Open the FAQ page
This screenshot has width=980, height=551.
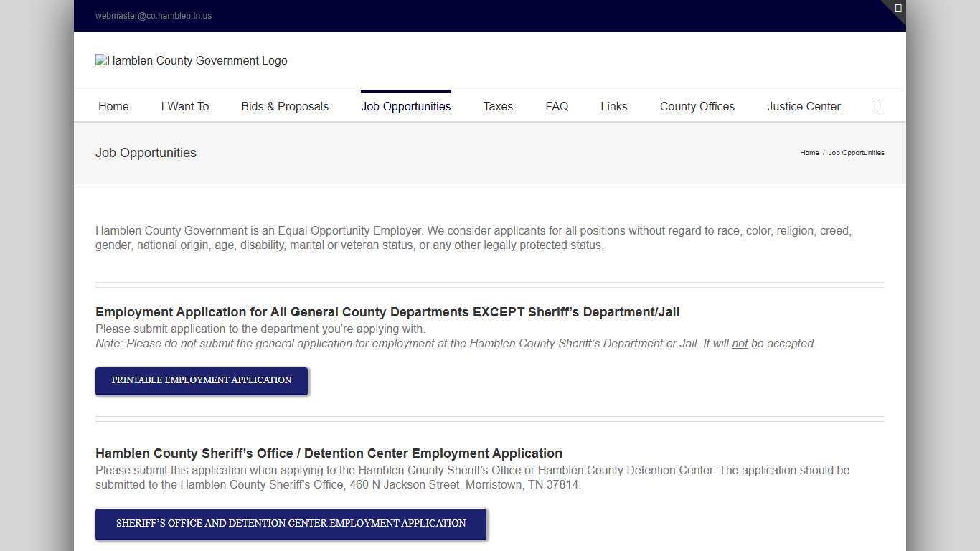[557, 106]
